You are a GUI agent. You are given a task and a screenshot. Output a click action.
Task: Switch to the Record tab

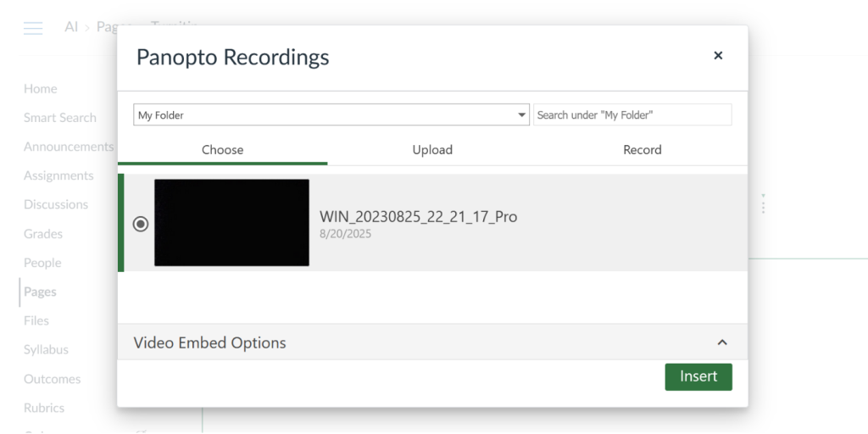[642, 150]
